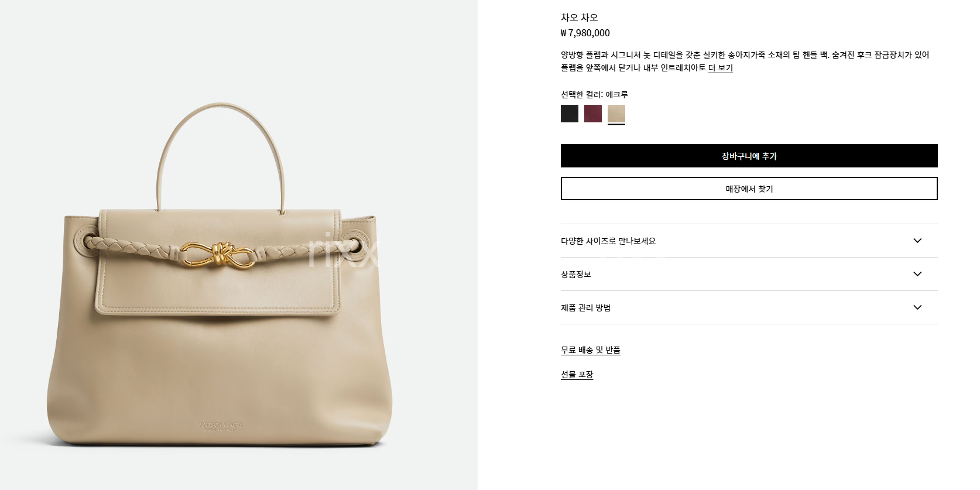Viewport: 980px width, 490px height.
Task: Click the product description paragraph text
Action: click(x=745, y=61)
